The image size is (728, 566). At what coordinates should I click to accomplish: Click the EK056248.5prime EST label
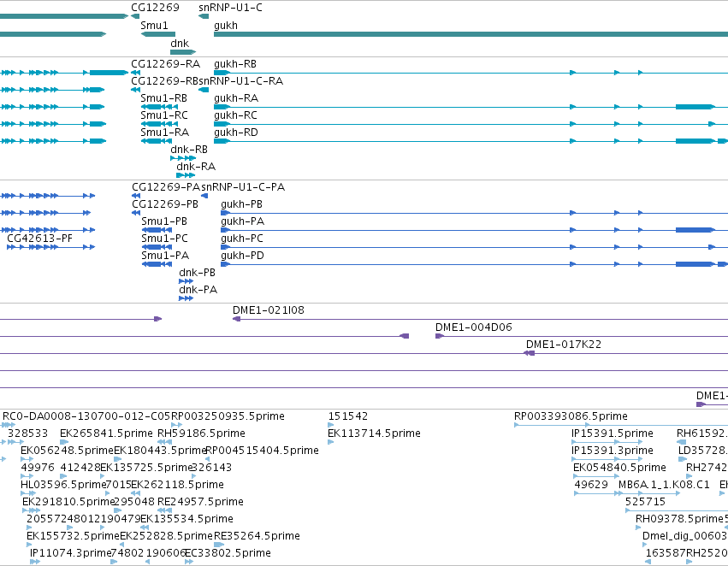67,451
